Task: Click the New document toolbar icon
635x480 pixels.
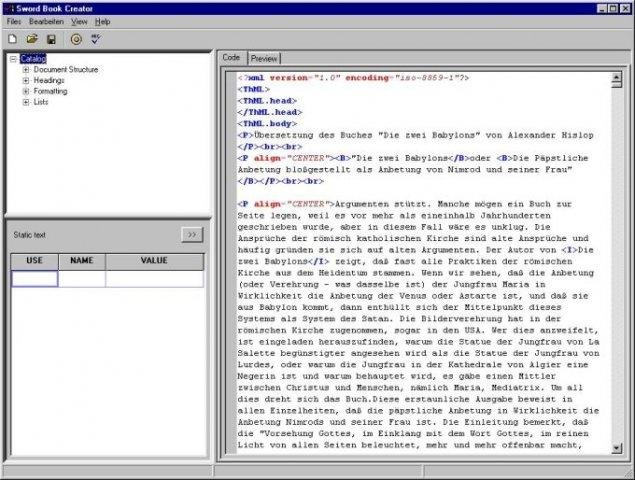Action: (13, 39)
